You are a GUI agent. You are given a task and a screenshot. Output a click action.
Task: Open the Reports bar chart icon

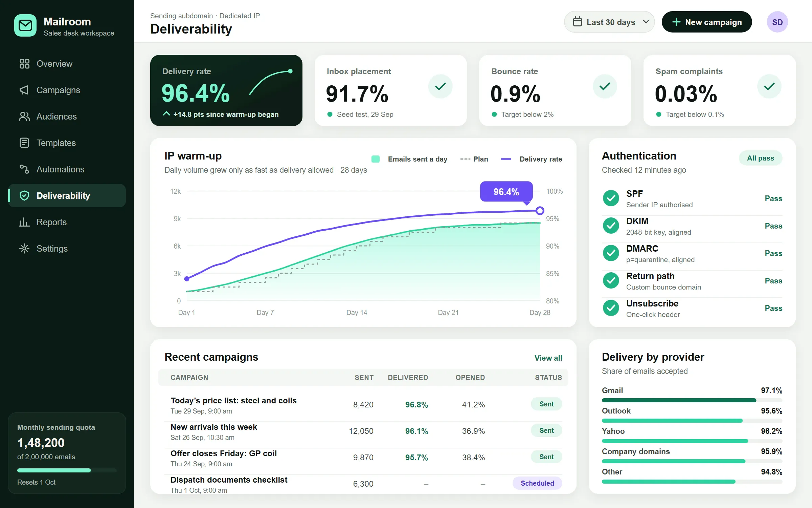24,222
